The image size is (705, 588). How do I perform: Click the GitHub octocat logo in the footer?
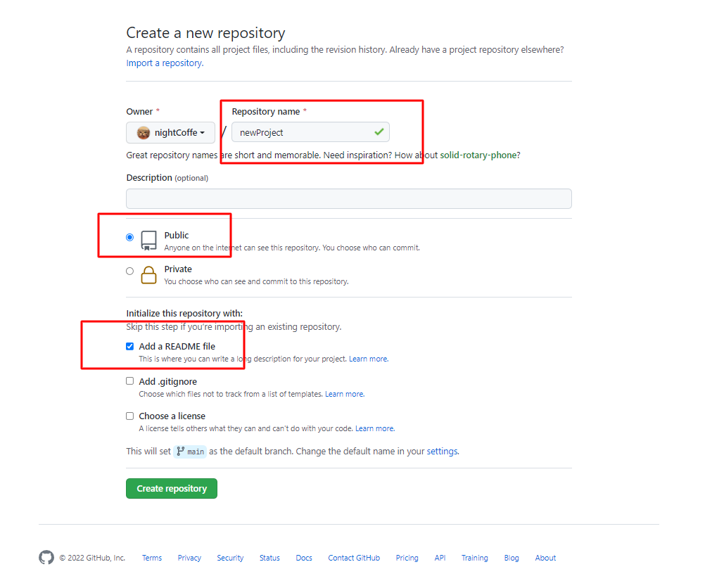point(46,557)
